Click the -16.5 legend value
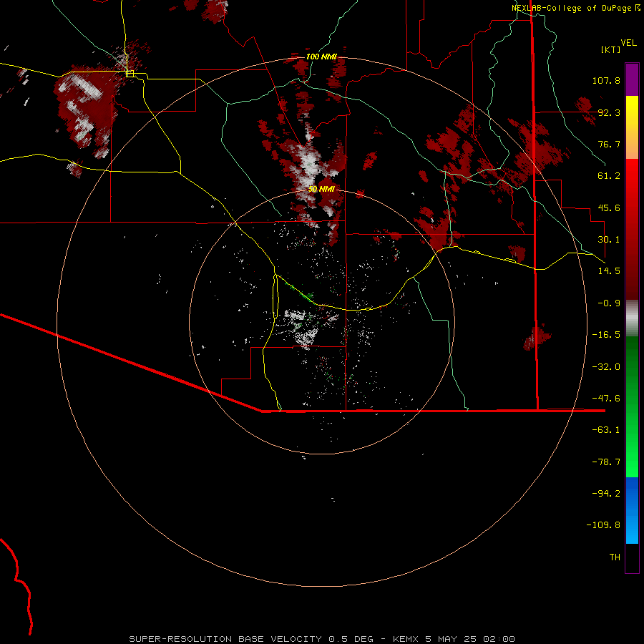Image resolution: width=644 pixels, height=644 pixels. (x=606, y=335)
